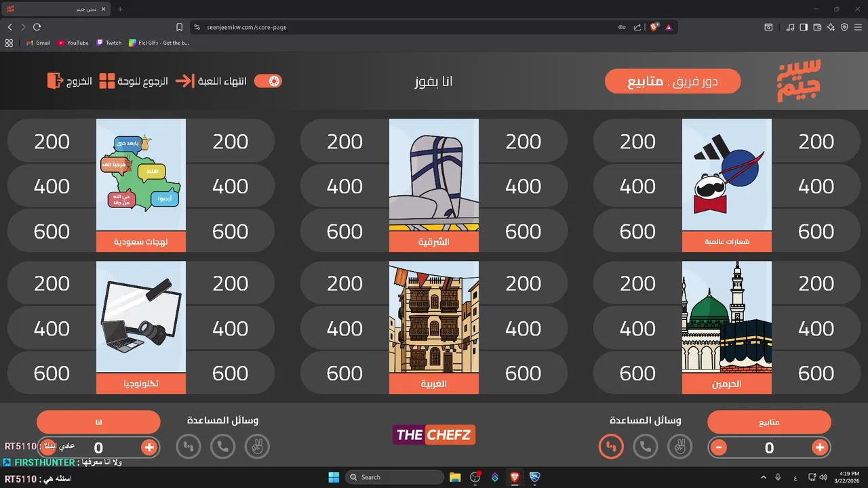Pick 200 right of تكنولوجيا card
The width and height of the screenshot is (868, 488).
[231, 283]
